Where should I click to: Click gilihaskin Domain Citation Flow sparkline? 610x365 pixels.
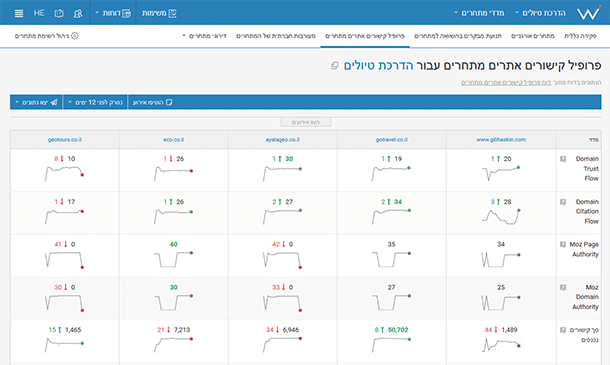[x=501, y=216]
